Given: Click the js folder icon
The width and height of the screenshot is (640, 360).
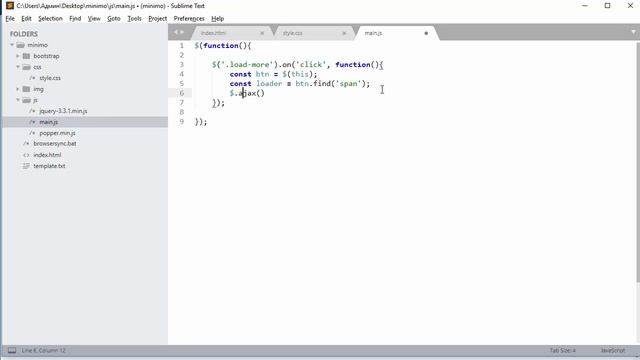Looking at the screenshot, I should (26, 100).
